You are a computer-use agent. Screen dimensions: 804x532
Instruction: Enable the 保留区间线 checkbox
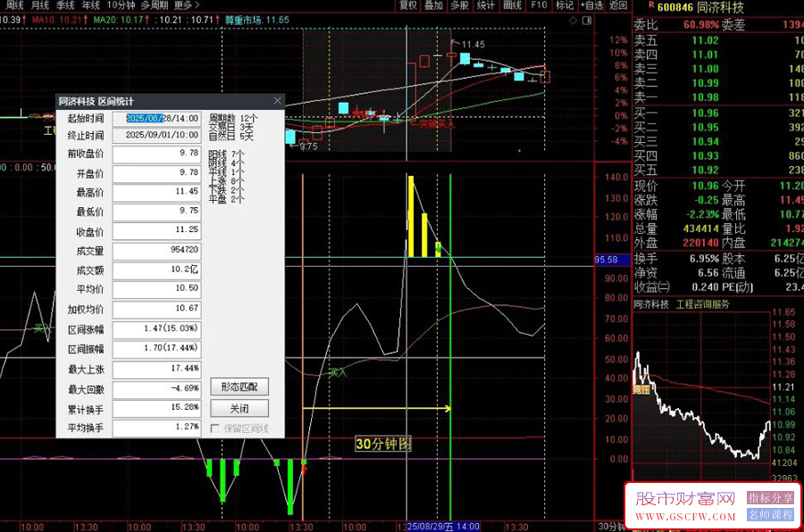click(214, 428)
